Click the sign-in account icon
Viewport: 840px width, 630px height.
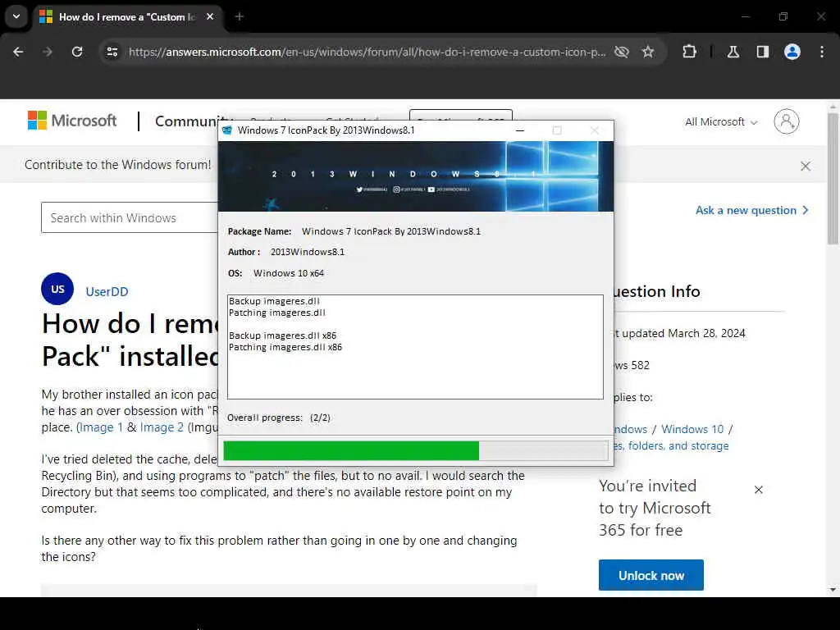(787, 121)
